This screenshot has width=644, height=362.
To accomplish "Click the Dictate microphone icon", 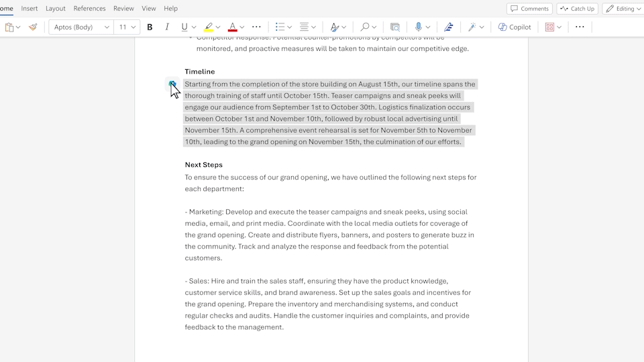I will [x=419, y=27].
